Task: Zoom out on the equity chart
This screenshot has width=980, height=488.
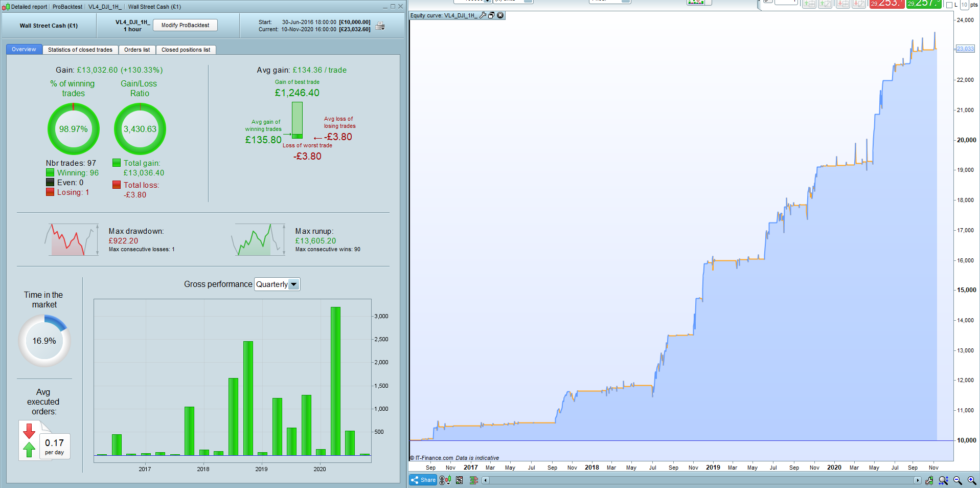Action: click(x=958, y=480)
